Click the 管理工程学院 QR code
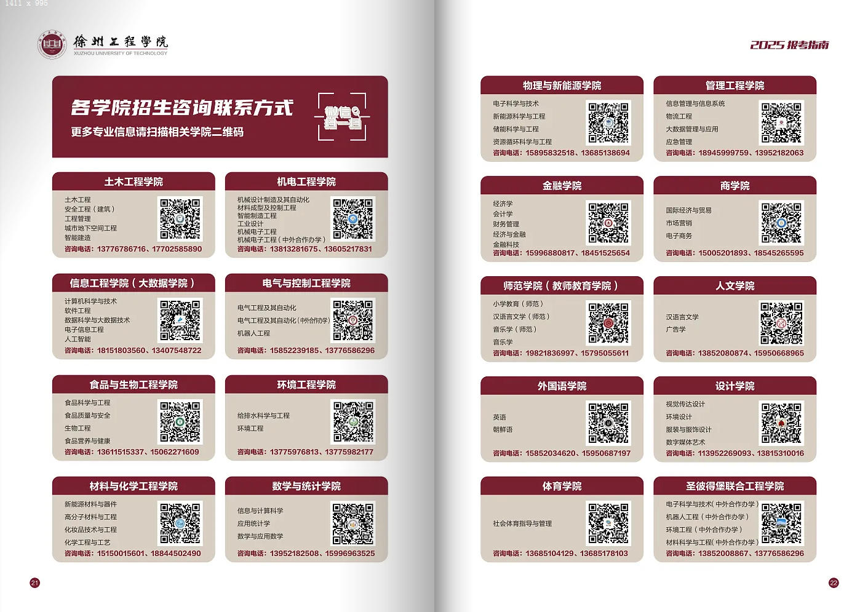Screen dimensions: 868x612 781,123
